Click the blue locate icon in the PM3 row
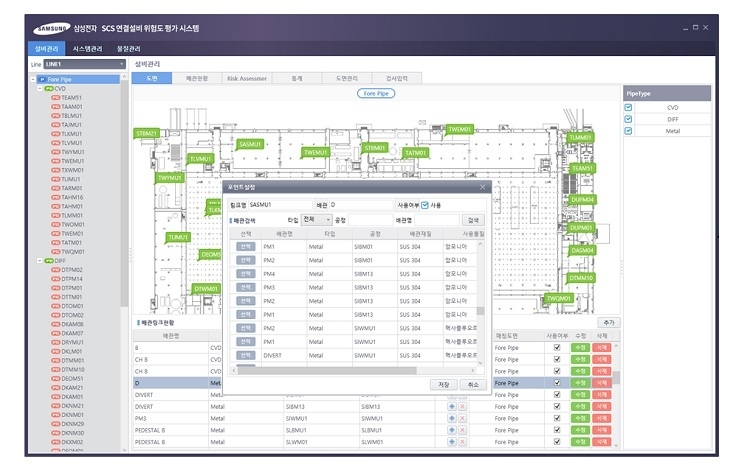Screen dimensions: 750x473 point(452,418)
